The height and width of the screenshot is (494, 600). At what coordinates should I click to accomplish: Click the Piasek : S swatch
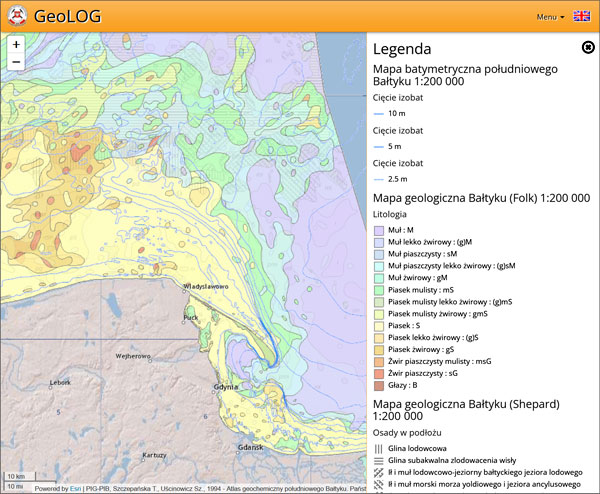(x=378, y=326)
